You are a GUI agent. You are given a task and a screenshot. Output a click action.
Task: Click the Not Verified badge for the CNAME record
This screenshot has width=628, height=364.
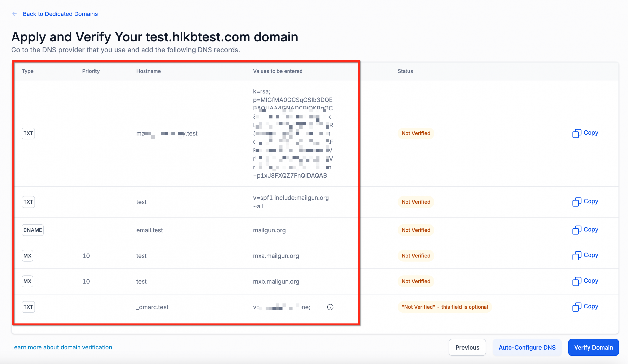415,230
